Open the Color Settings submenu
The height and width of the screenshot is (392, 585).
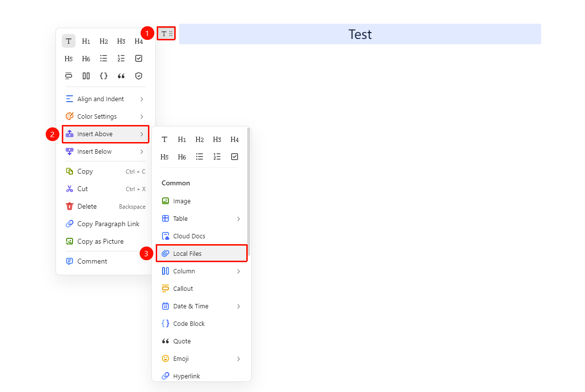(105, 117)
